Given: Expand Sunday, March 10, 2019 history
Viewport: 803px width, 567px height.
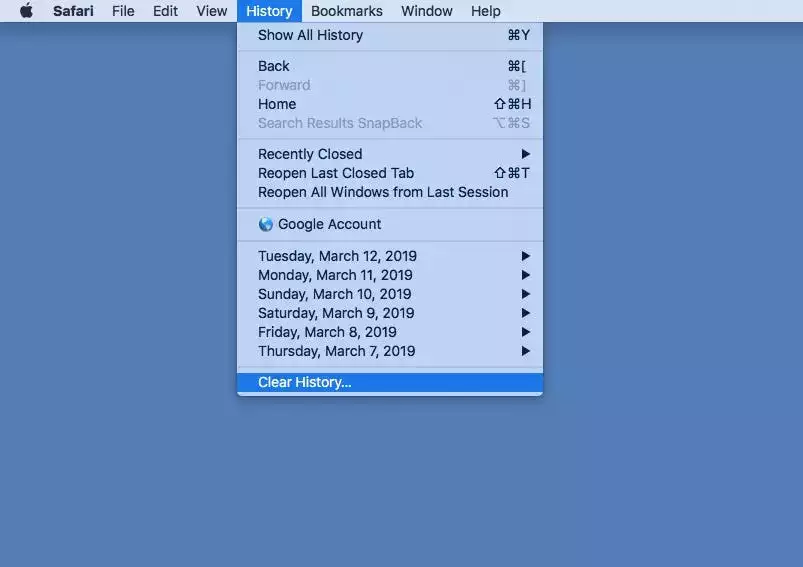Looking at the screenshot, I should 390,294.
